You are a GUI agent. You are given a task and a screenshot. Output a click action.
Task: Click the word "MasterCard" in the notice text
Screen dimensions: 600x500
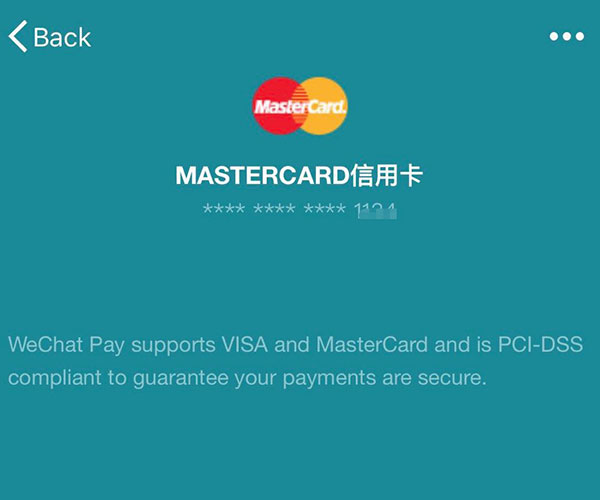click(372, 344)
